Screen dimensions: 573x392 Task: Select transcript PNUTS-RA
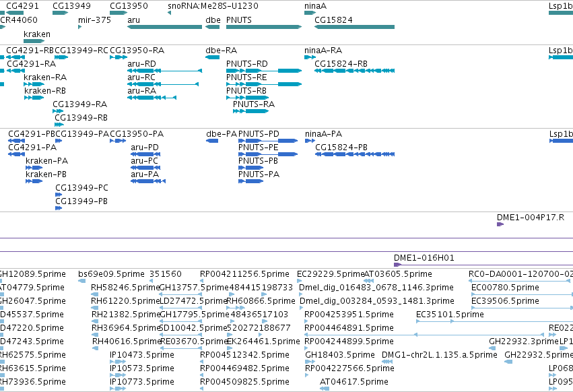[250, 111]
